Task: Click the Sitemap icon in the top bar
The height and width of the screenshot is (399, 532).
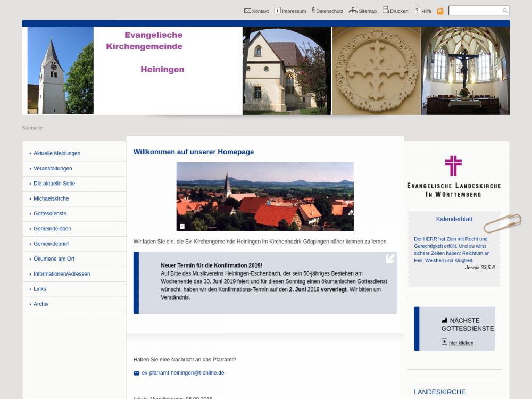Action: (353, 11)
